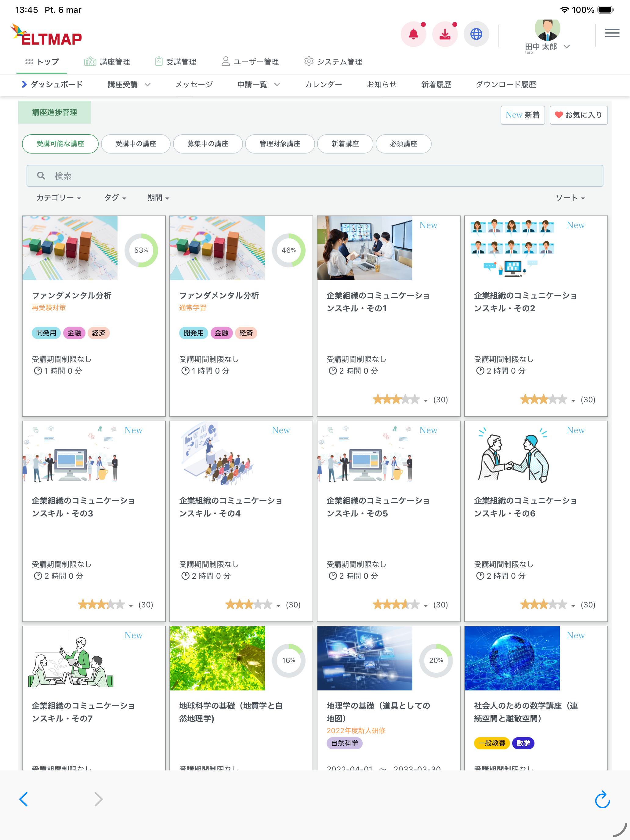Click the 受講管理 clipboard icon
The height and width of the screenshot is (840, 630).
[x=159, y=62]
